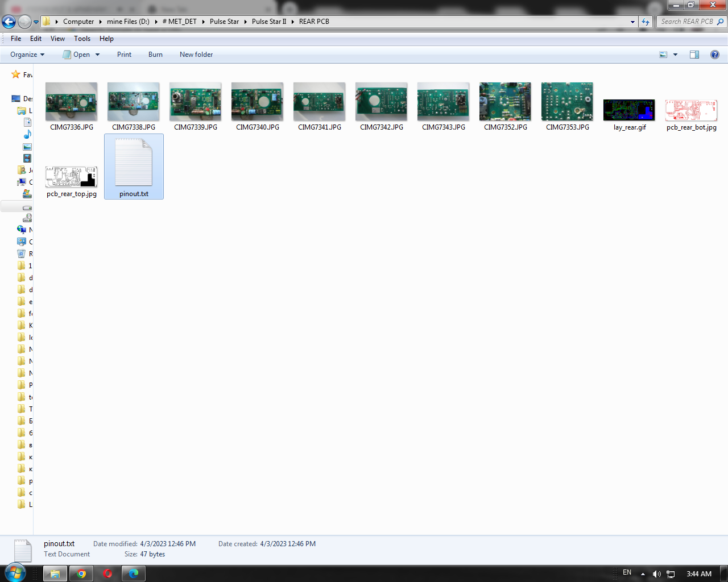Select the CIMG7342.JPG image file
This screenshot has height=582, width=728.
tap(382, 107)
